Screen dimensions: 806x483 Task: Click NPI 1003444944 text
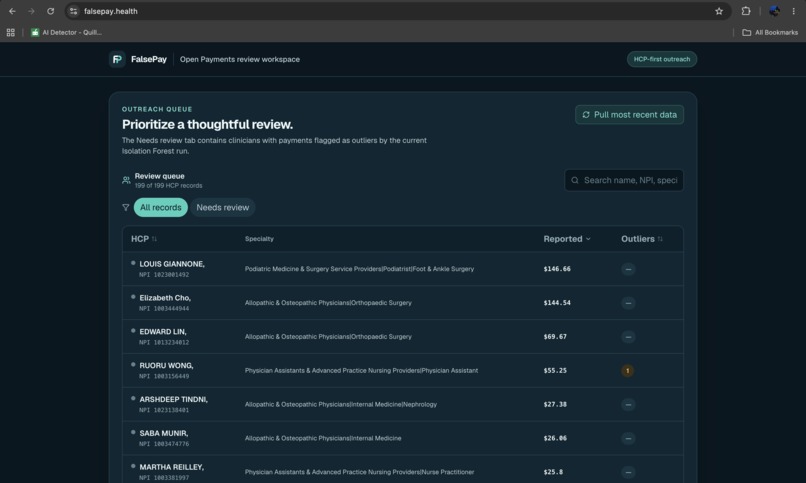tap(164, 309)
